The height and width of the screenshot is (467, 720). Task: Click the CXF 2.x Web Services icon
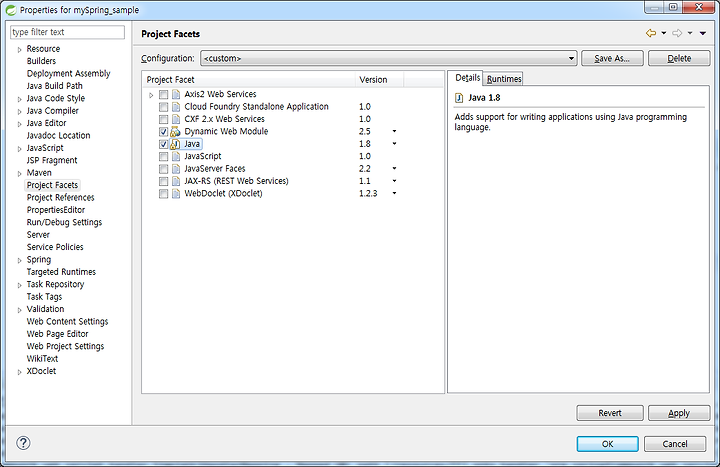pyautogui.click(x=176, y=119)
